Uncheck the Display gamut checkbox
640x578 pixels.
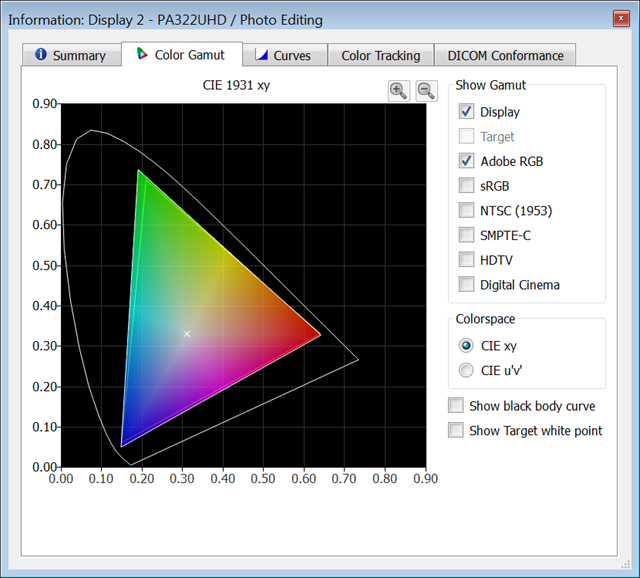(x=467, y=112)
